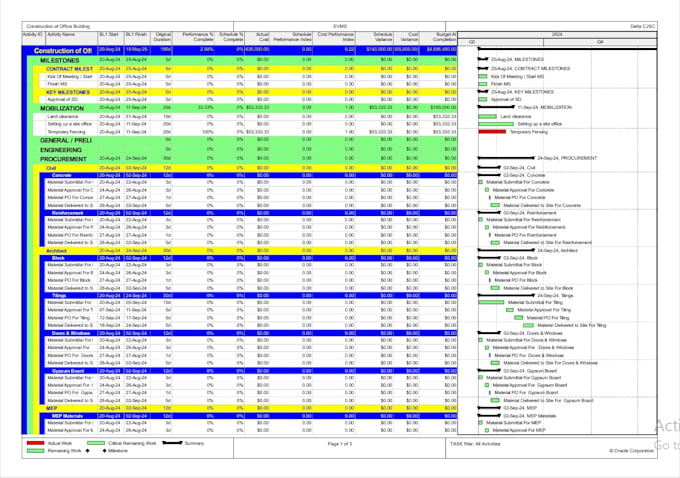Click the BL1 Finish column header
The height and width of the screenshot is (478, 680).
tap(137, 37)
